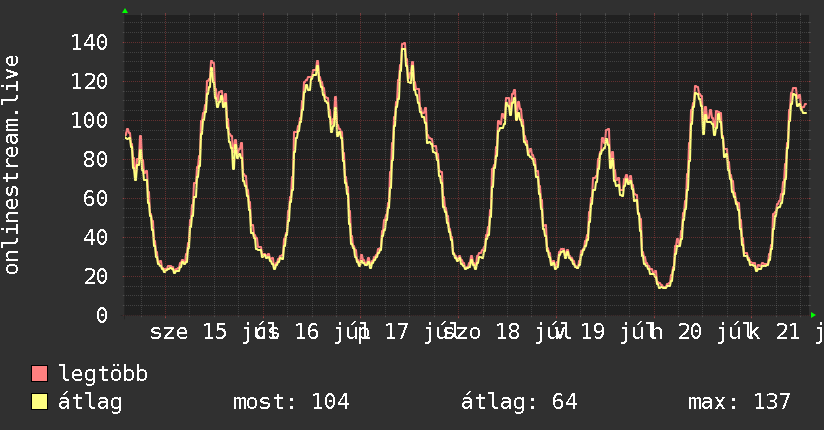The width and height of the screenshot is (824, 430).
Task: Click the x-axis date label 20
Action: point(689,332)
